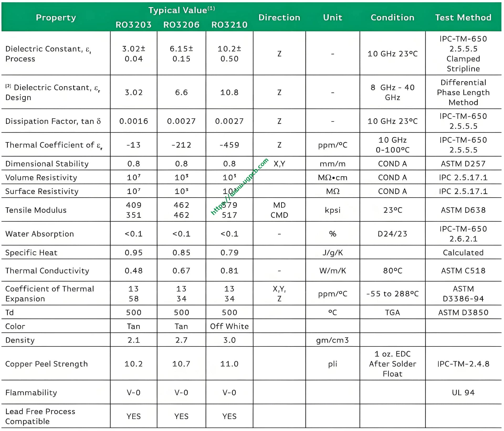Click the Test Method column header
The height and width of the screenshot is (431, 504).
463,17
